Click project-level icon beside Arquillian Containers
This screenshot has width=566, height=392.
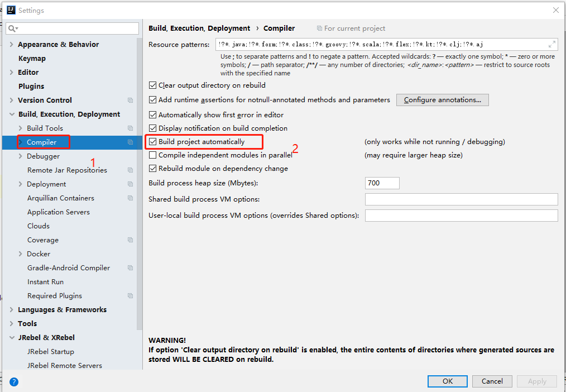point(130,198)
